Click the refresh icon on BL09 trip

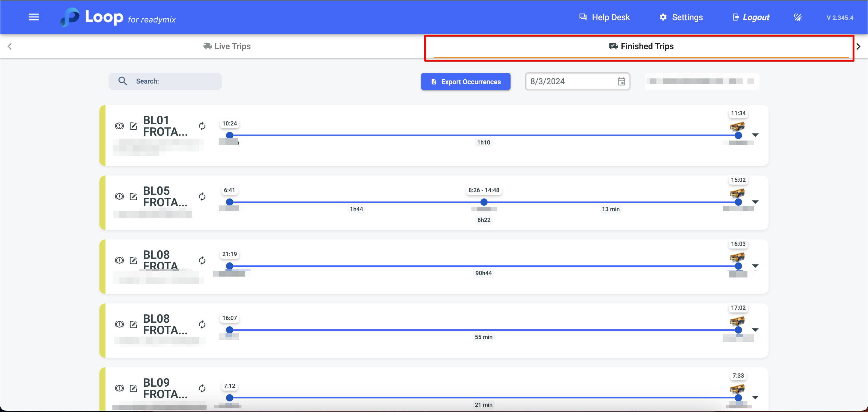202,388
